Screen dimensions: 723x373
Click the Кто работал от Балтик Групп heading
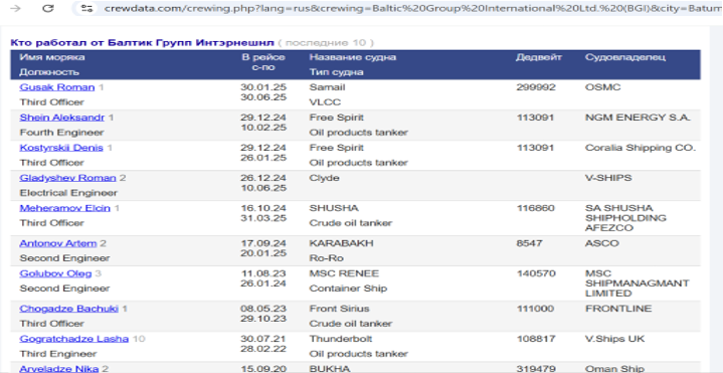[142, 43]
